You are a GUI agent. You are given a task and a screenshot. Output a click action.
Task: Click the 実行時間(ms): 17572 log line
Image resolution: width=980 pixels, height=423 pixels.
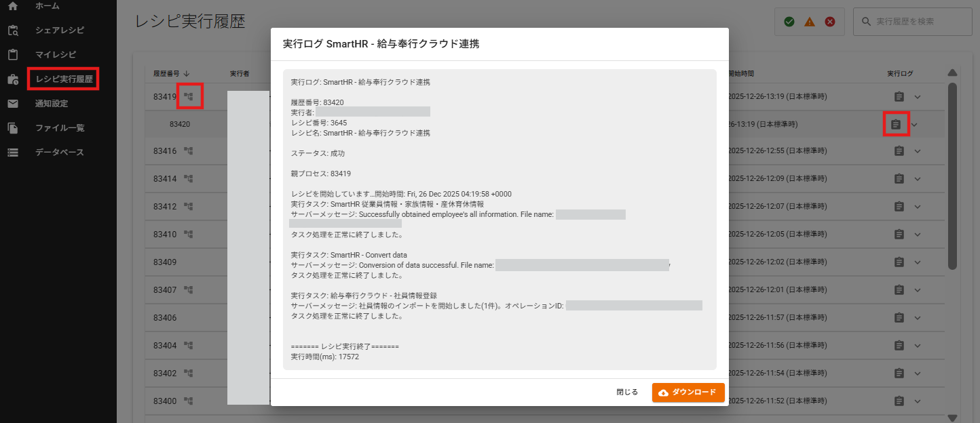(325, 356)
